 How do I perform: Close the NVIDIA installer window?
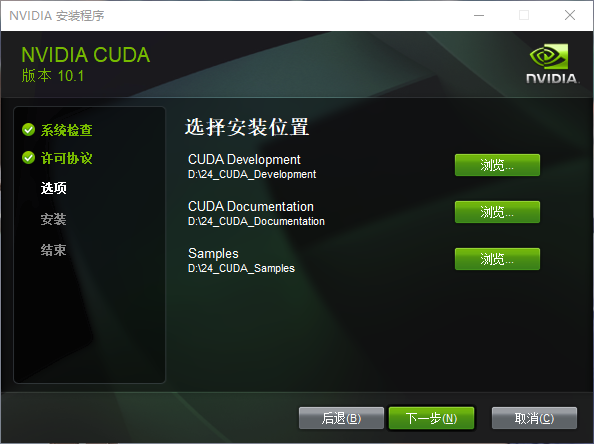point(570,16)
